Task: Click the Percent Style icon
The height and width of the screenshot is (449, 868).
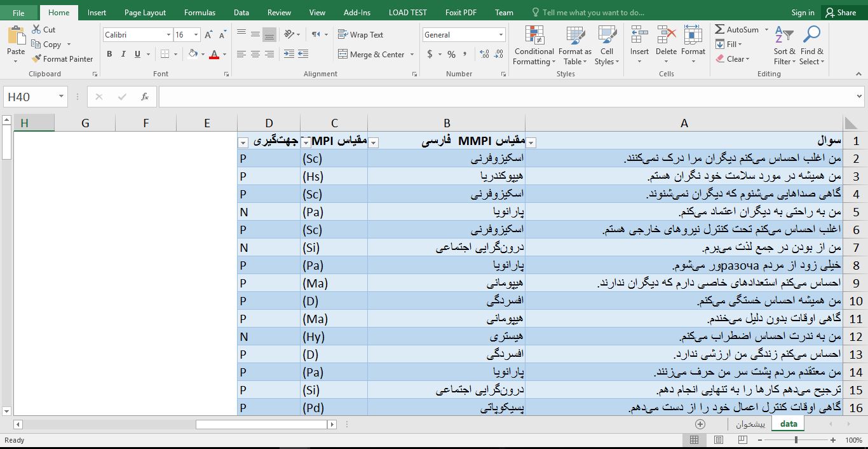Action: pos(451,55)
